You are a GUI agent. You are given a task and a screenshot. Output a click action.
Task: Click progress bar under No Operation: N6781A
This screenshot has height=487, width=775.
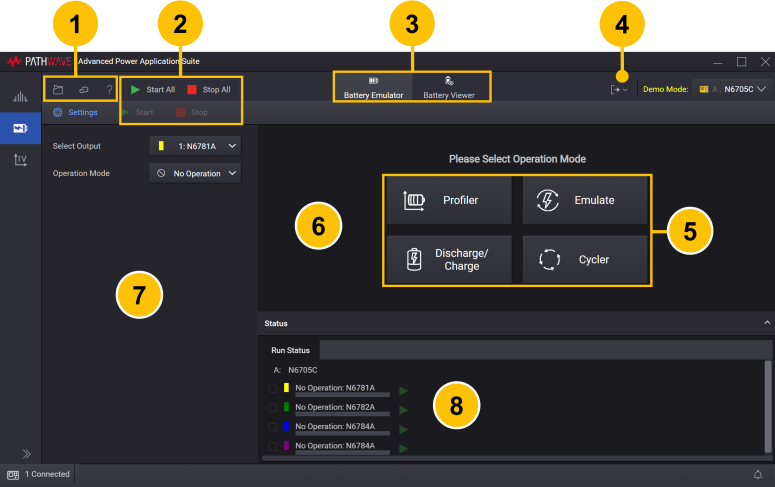tap(343, 395)
